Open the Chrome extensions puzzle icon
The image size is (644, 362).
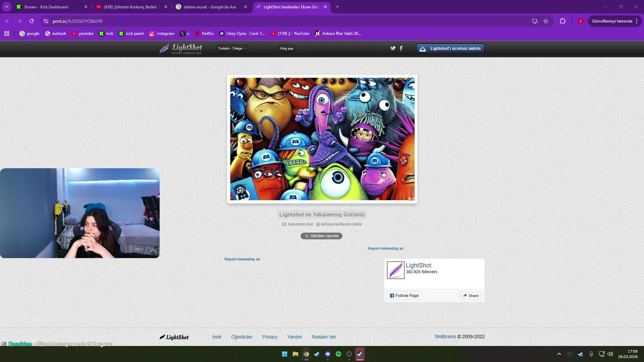click(x=562, y=21)
